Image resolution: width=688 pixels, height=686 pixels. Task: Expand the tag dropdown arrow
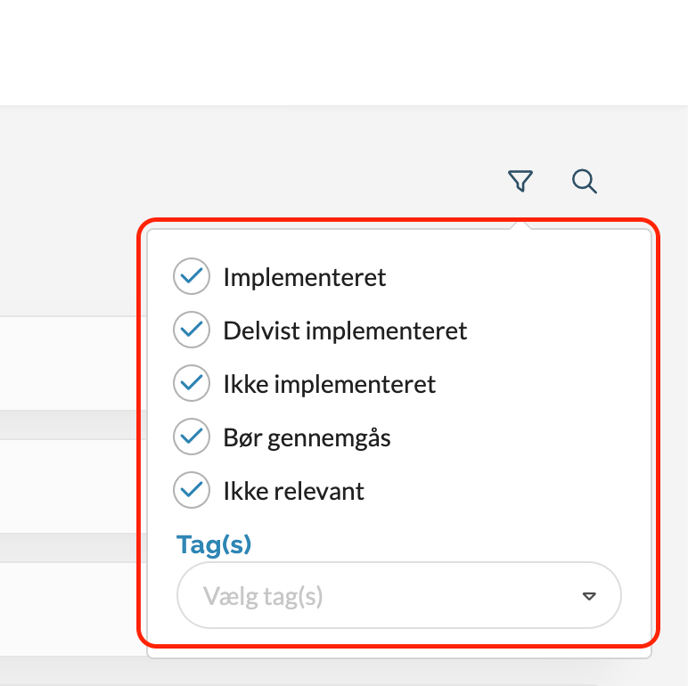pyautogui.click(x=589, y=597)
